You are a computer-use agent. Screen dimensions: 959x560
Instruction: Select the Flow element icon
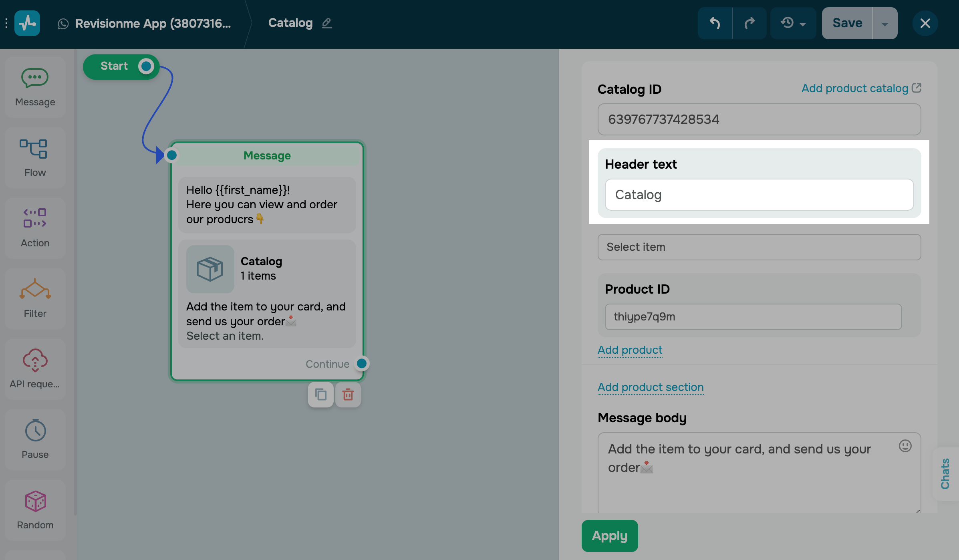coord(35,157)
